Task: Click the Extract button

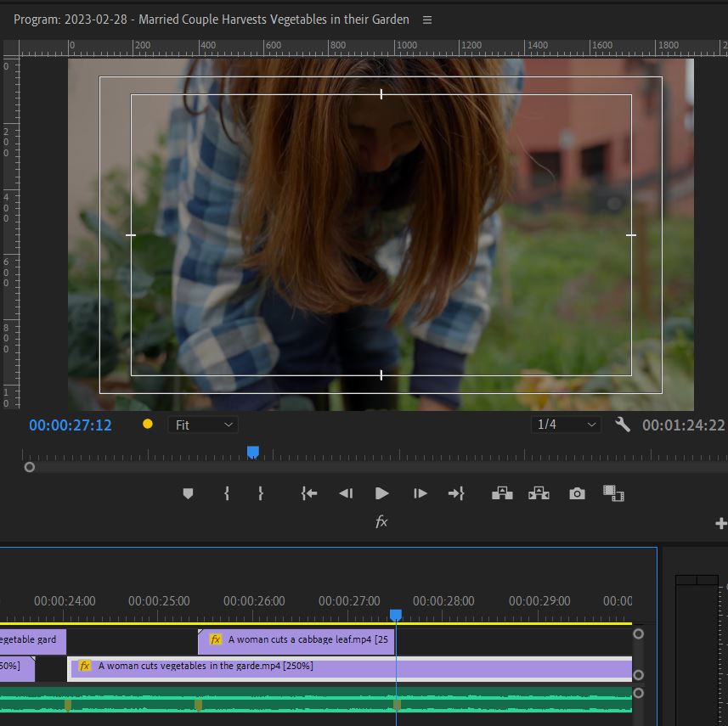Action: point(539,493)
